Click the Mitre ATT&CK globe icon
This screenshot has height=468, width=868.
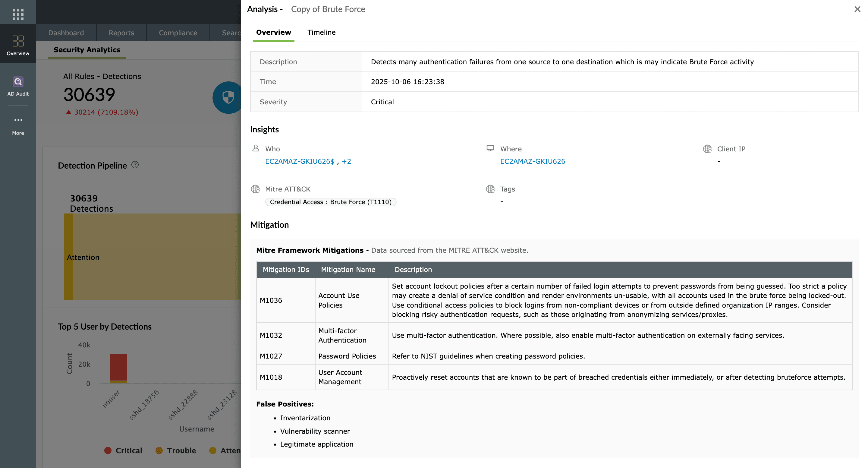pos(255,189)
